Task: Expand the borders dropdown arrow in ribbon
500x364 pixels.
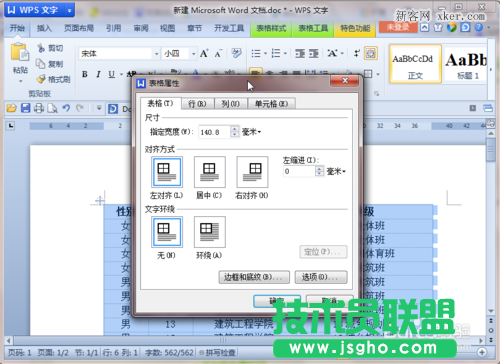Action: 378,74
